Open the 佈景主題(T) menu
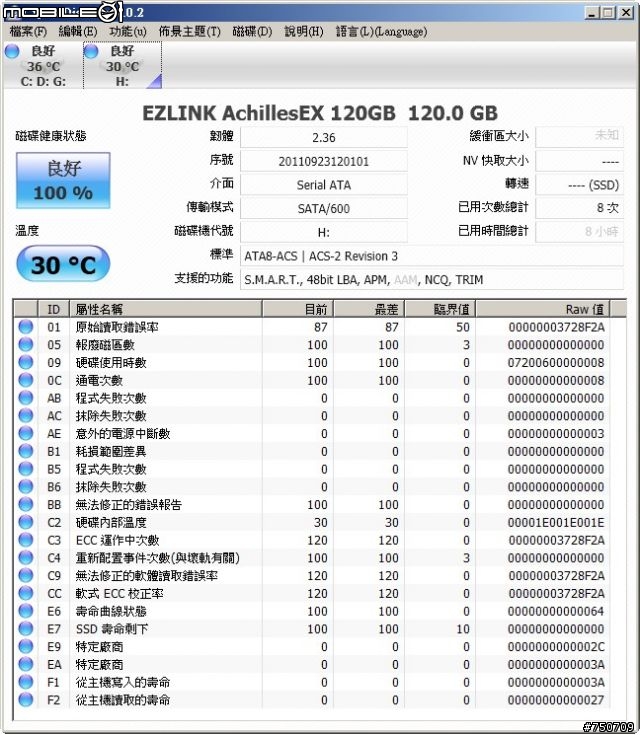Image resolution: width=640 pixels, height=735 pixels. 189,31
